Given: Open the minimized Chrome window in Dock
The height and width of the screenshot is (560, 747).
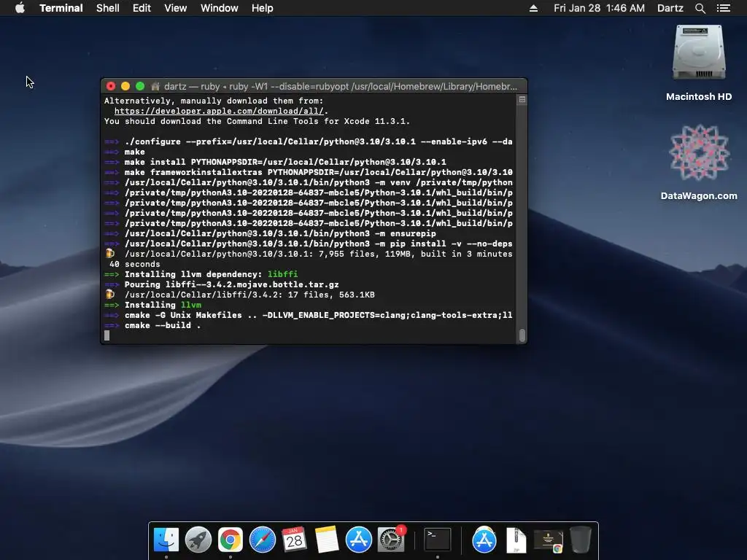Looking at the screenshot, I should 549,541.
